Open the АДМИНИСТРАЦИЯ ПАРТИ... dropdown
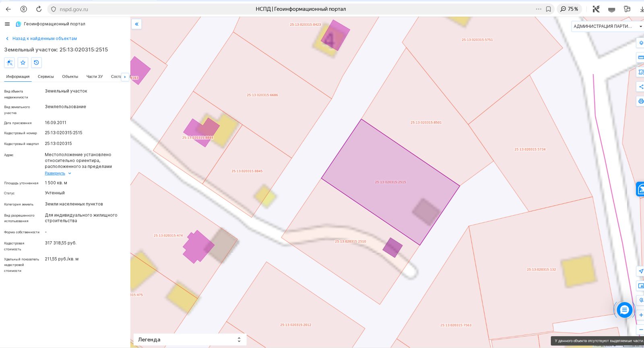This screenshot has height=348, width=644. pos(608,26)
